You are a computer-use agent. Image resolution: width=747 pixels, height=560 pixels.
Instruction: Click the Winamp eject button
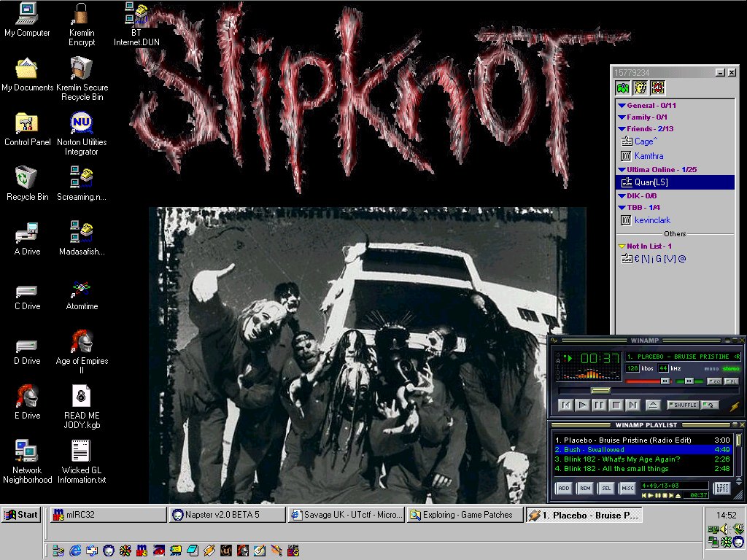click(653, 405)
